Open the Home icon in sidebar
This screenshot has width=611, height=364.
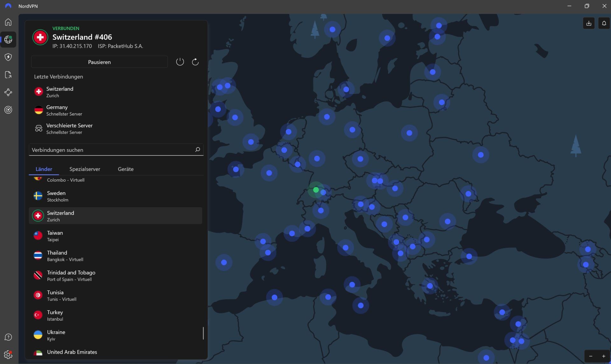click(8, 22)
